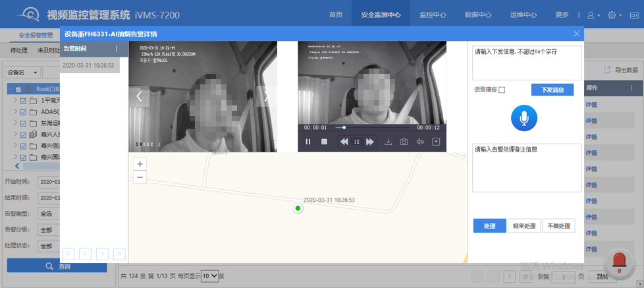
Task: Go to first page in alarm time list
Action: (68, 254)
